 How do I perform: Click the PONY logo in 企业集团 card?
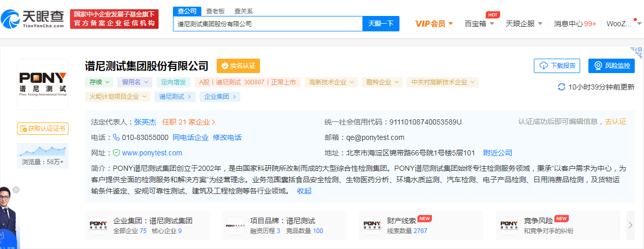[98, 226]
